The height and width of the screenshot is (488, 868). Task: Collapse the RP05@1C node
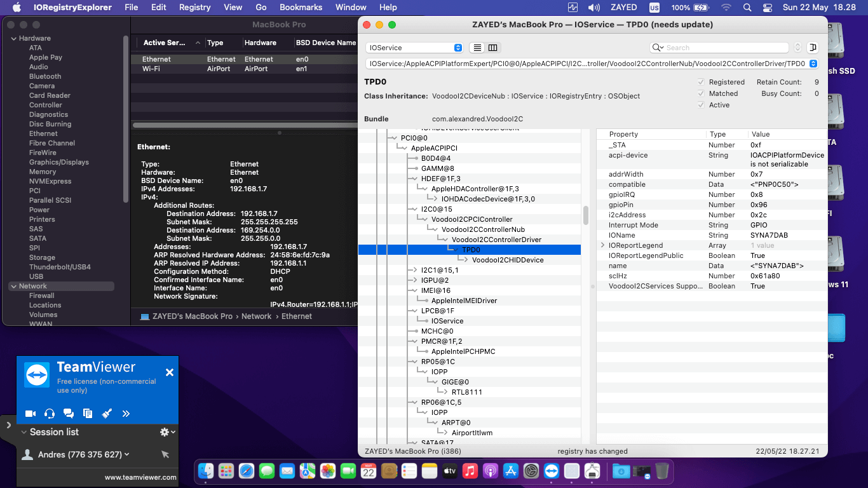pyautogui.click(x=414, y=362)
